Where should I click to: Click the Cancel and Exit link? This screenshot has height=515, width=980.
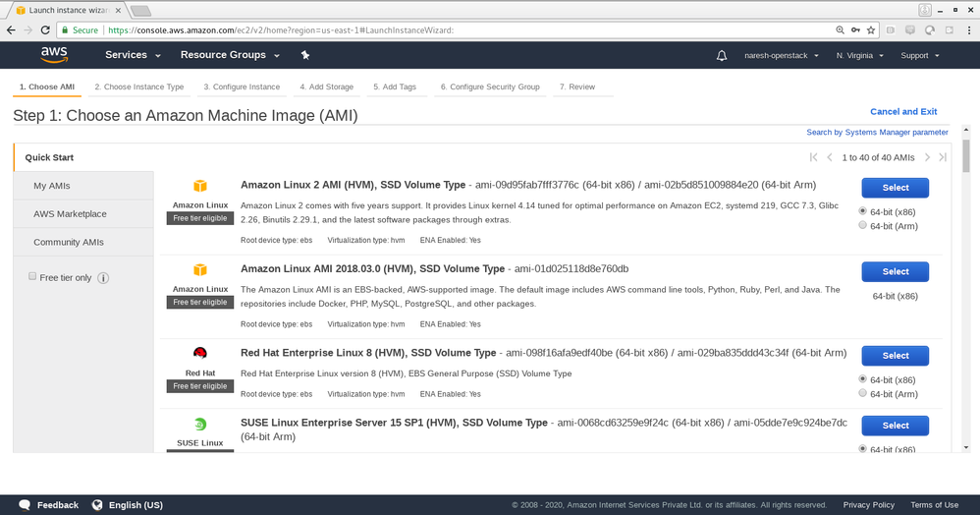[x=903, y=112]
